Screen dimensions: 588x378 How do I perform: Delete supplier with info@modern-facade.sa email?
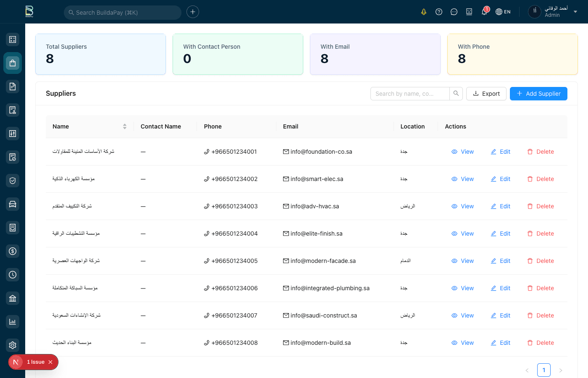pyautogui.click(x=541, y=261)
